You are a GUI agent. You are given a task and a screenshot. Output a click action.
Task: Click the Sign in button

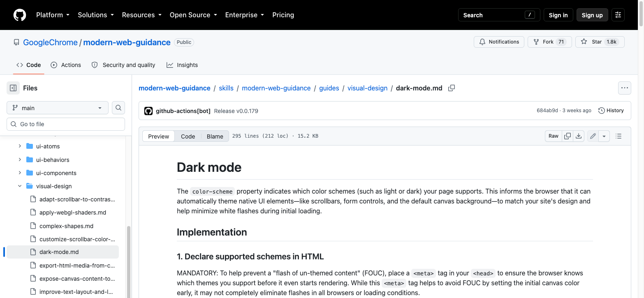[558, 15]
